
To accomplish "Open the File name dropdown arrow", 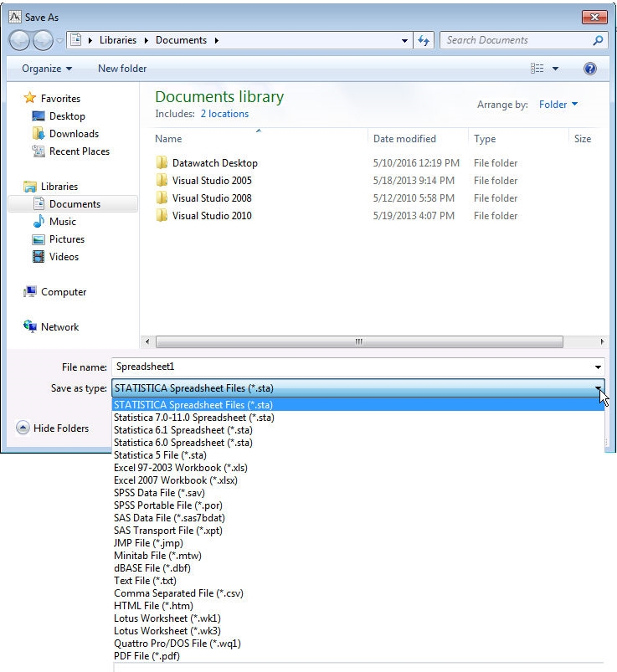I will [598, 367].
